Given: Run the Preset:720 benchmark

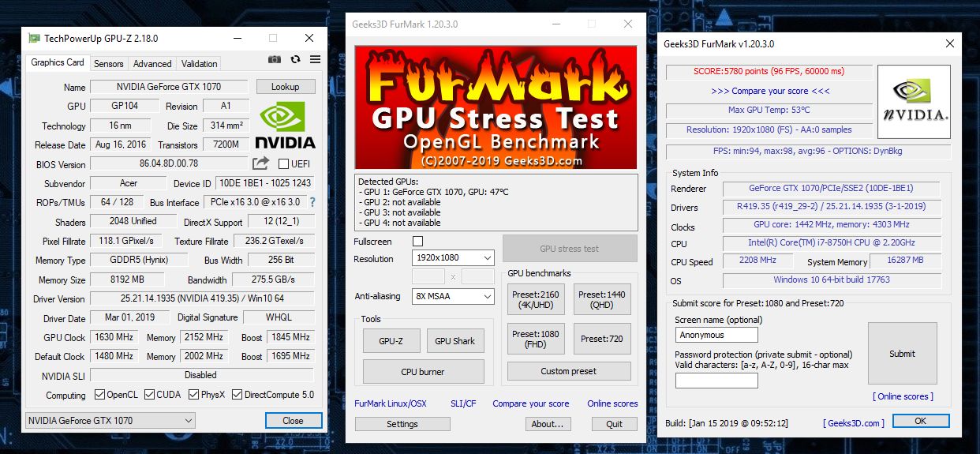Looking at the screenshot, I should (602, 339).
